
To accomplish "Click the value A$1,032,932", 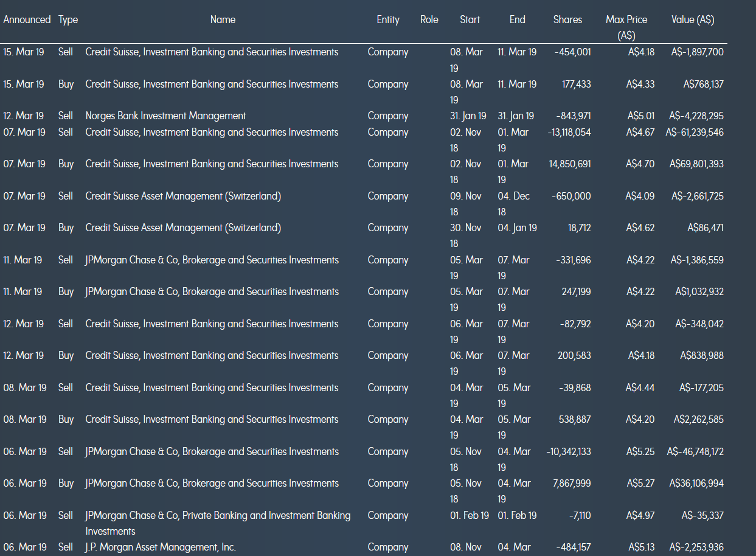I will coord(700,291).
